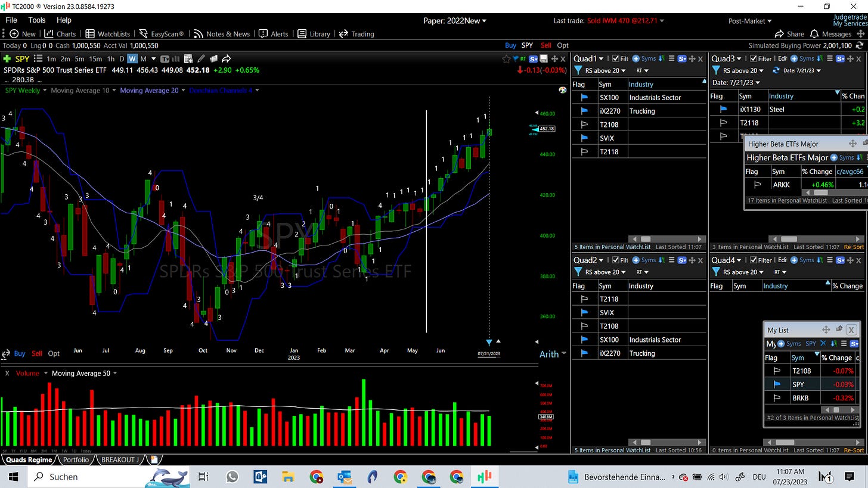Switch to the BREAKOUT J tab
The image size is (868, 488).
pyautogui.click(x=120, y=459)
